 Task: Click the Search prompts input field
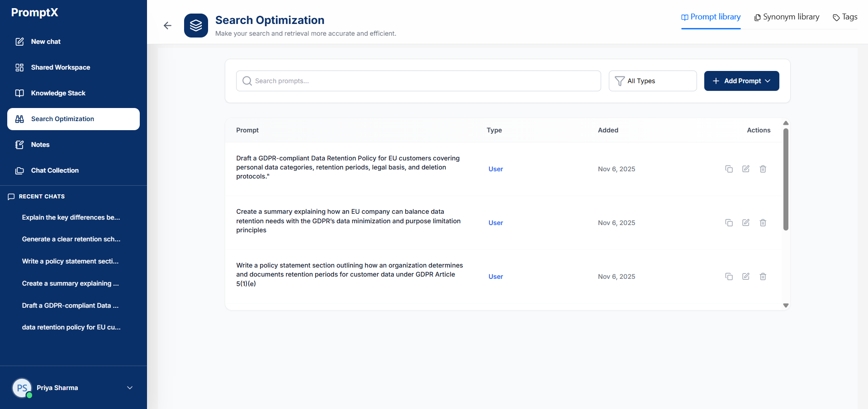tap(418, 81)
